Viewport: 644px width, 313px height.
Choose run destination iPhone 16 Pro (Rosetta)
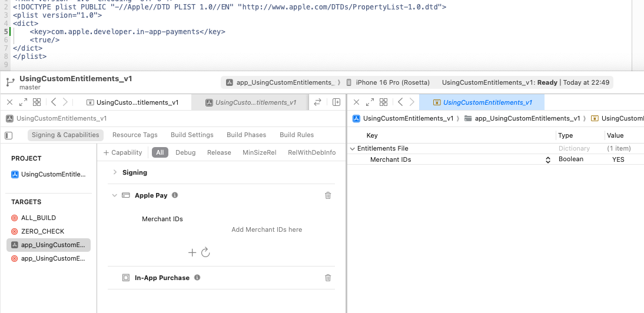pyautogui.click(x=393, y=82)
